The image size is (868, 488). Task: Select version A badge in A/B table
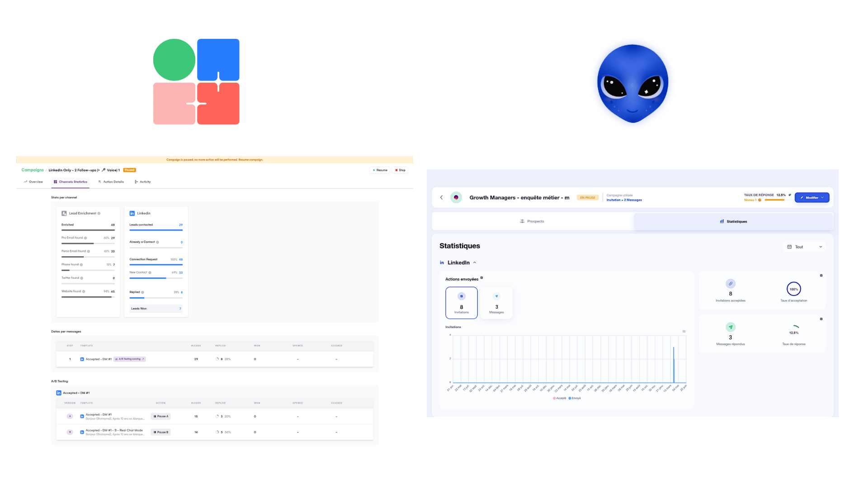pyautogui.click(x=70, y=417)
